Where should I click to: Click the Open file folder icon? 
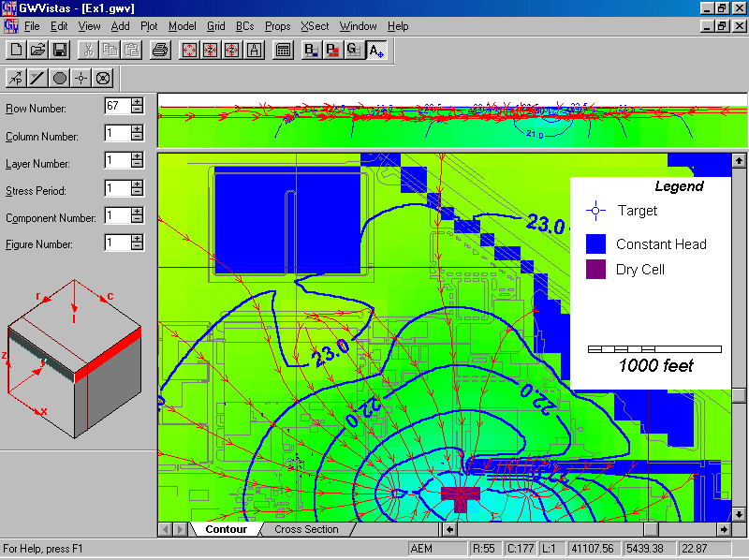[x=37, y=50]
